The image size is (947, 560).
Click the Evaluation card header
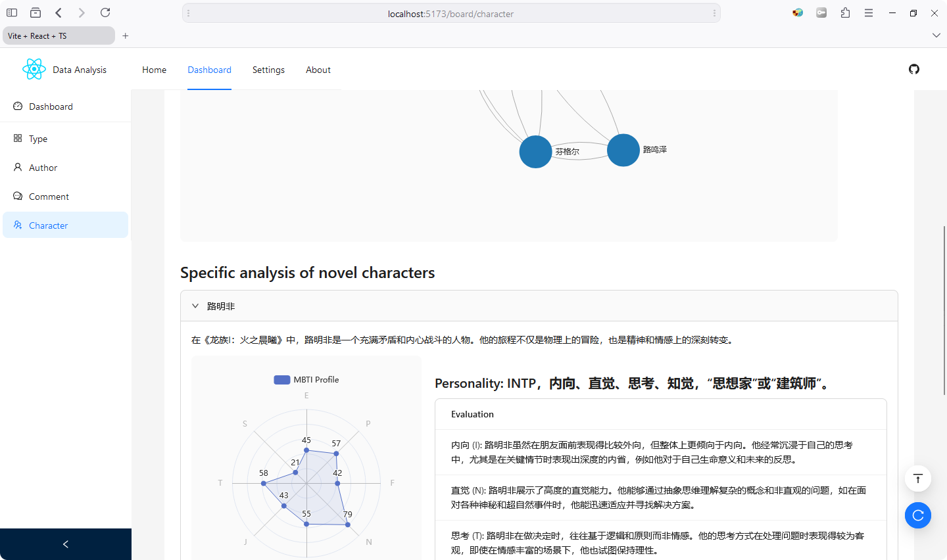click(x=661, y=414)
